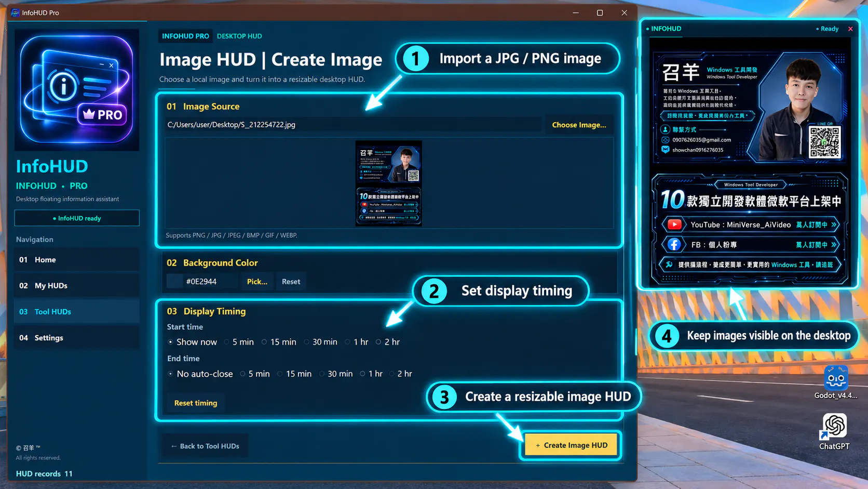Select 1 hr end time option

click(371, 374)
